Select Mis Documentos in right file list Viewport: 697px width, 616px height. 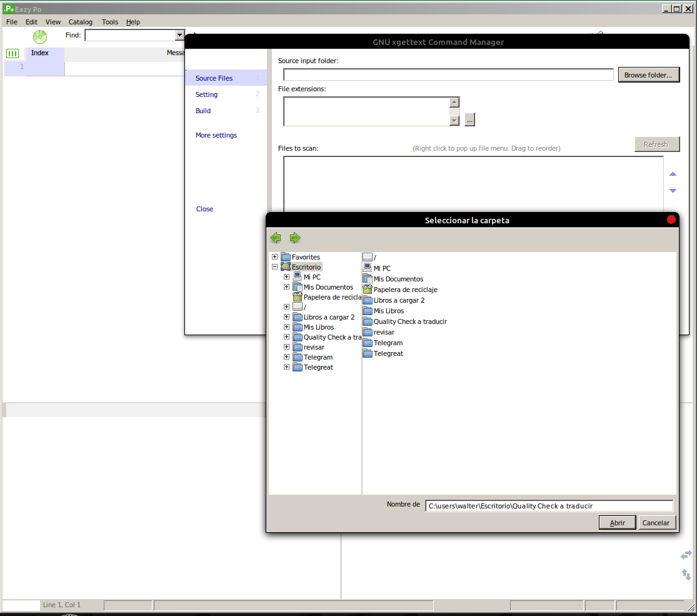pyautogui.click(x=393, y=279)
